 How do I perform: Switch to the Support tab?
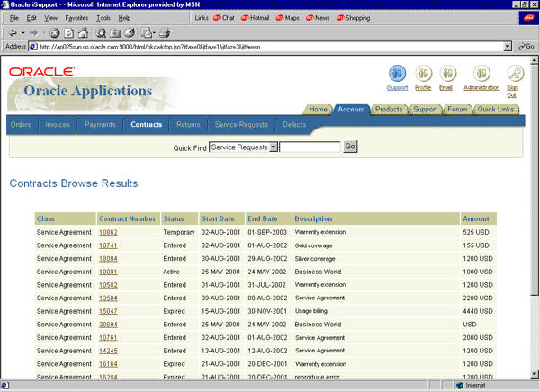point(425,110)
